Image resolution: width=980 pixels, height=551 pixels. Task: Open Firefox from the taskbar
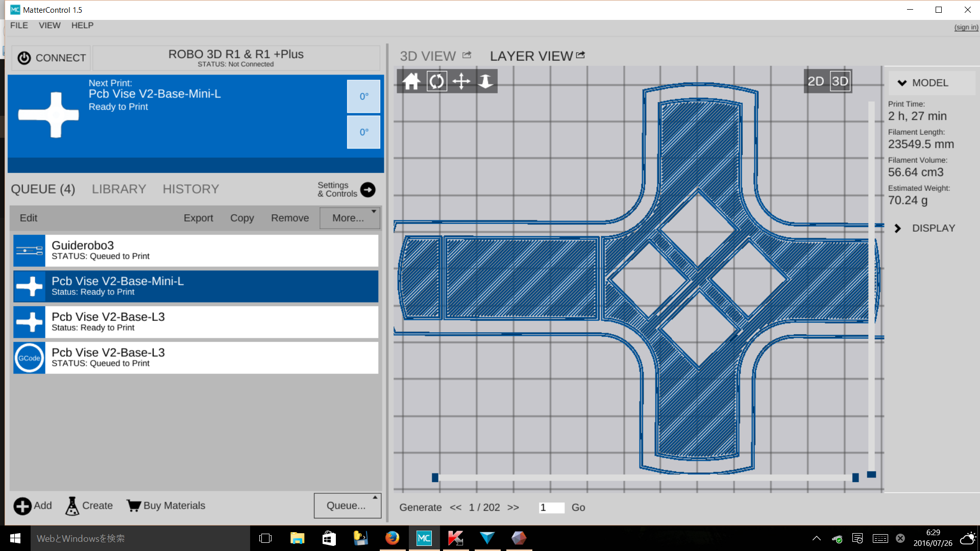point(392,538)
